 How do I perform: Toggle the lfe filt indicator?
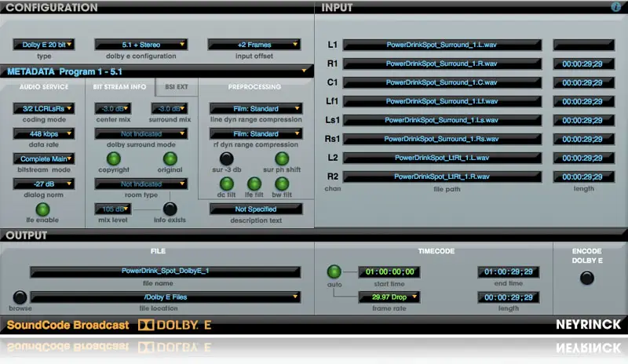coord(254,184)
